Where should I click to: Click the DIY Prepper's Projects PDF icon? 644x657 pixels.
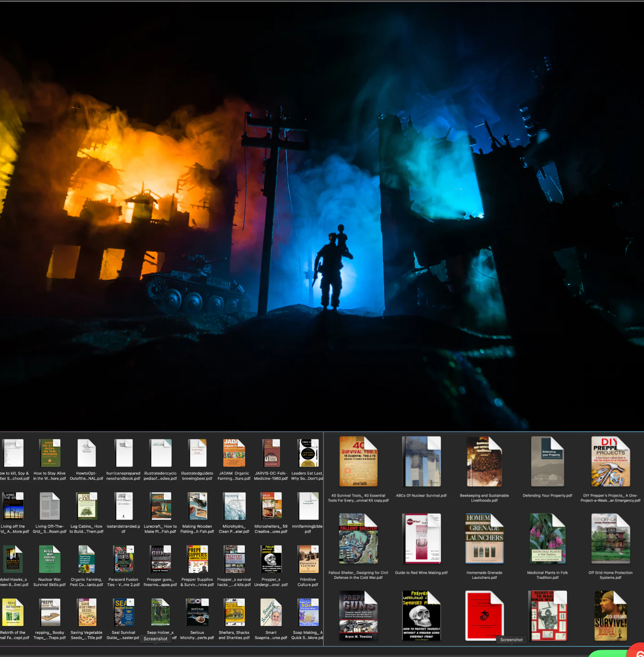coord(610,462)
